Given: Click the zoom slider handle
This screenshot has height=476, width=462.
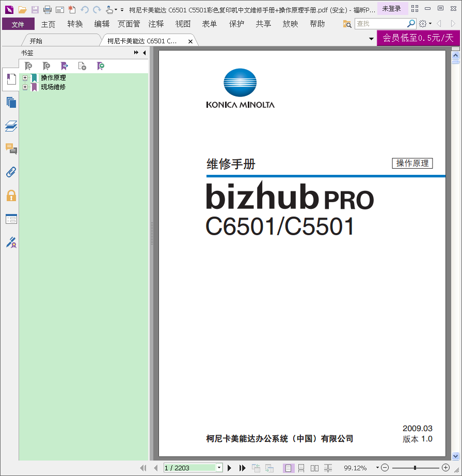Looking at the screenshot, I should (415, 468).
